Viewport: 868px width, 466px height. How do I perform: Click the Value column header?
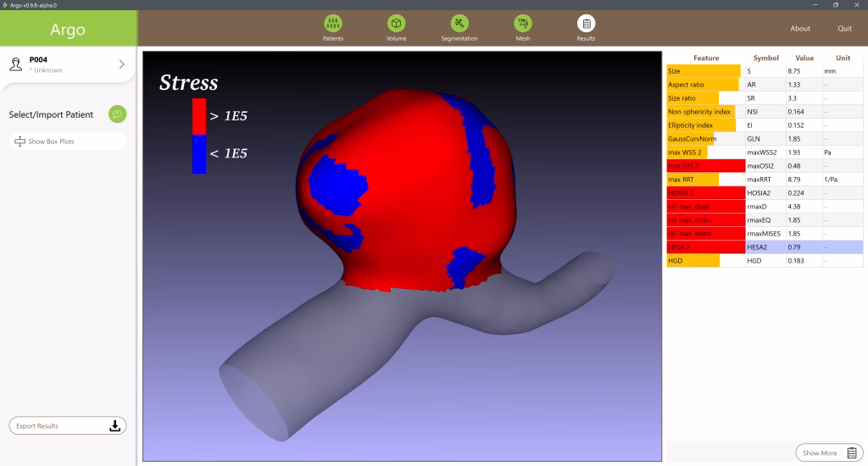804,58
